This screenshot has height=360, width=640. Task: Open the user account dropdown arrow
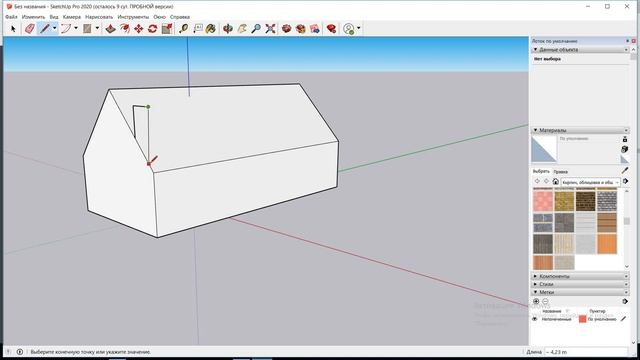click(358, 29)
